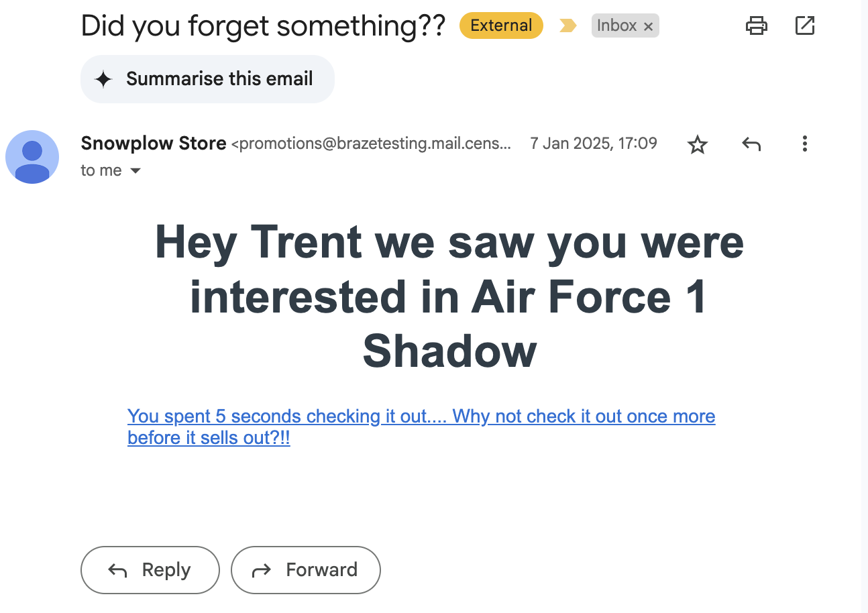Click the yellow forward arrow after External label
Viewport: 868px width, 613px height.
click(x=568, y=25)
